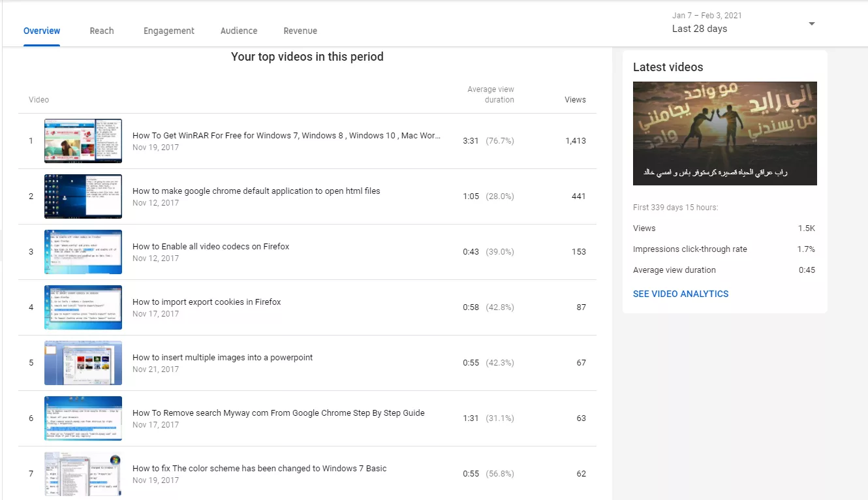
Task: Click thumbnail of Windows 7 Basic color scheme video
Action: 83,474
